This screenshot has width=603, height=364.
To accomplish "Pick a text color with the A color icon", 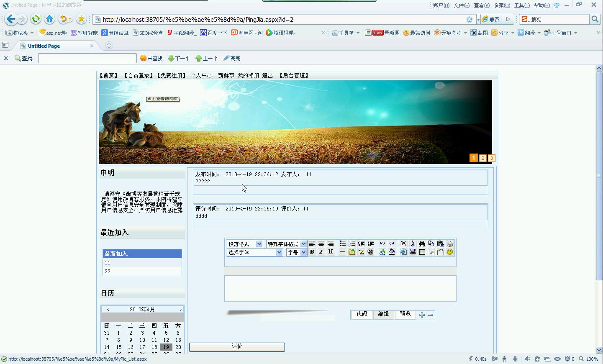I will tap(382, 252).
